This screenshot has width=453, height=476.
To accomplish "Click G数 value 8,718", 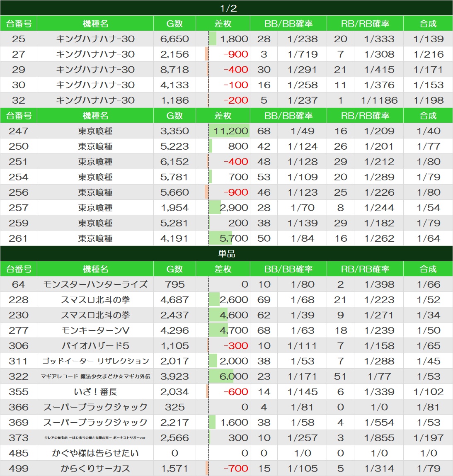I will pyautogui.click(x=174, y=70).
